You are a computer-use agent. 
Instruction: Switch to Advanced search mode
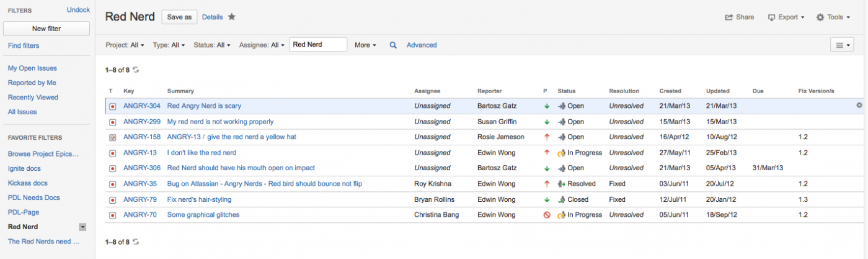(422, 45)
